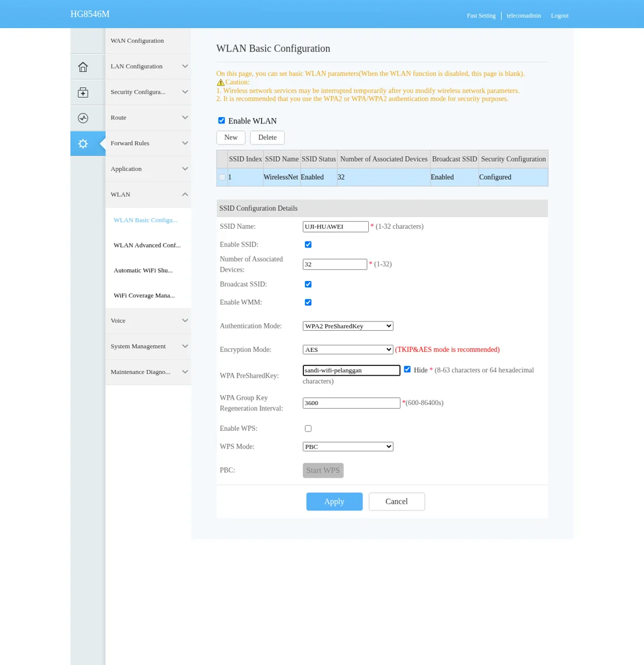Image resolution: width=644 pixels, height=665 pixels.
Task: Open Automatic WiFi Shutdown submenu
Action: click(143, 270)
